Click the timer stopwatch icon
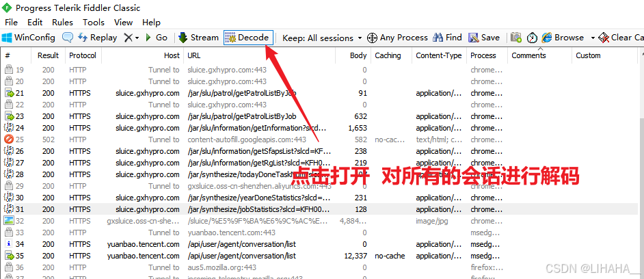Image resolution: width=644 pixels, height=279 pixels. [x=533, y=38]
